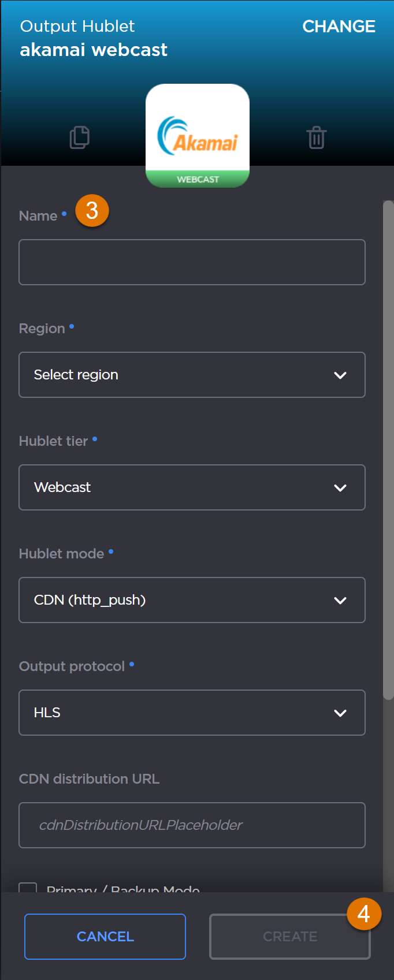Click the orange badge numbered 3
The image size is (394, 980).
(x=92, y=211)
